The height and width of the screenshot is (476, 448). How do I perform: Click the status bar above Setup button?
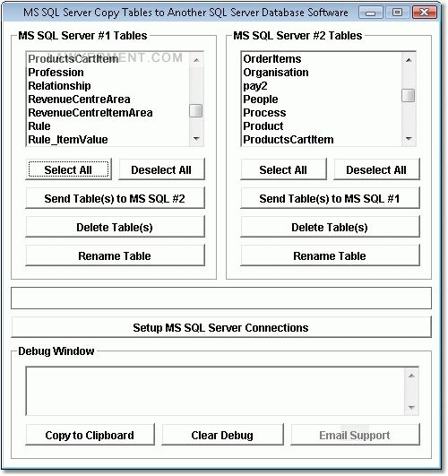221,299
